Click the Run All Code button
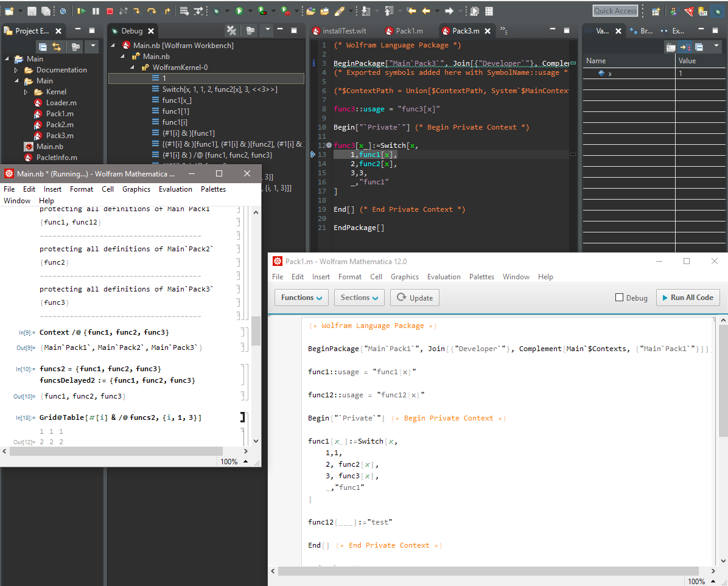The width and height of the screenshot is (728, 586). tap(688, 298)
